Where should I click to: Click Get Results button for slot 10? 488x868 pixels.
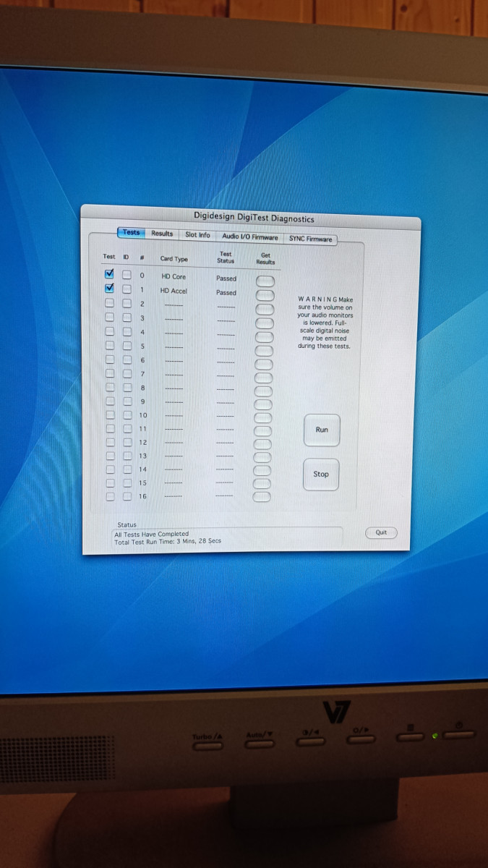262,417
